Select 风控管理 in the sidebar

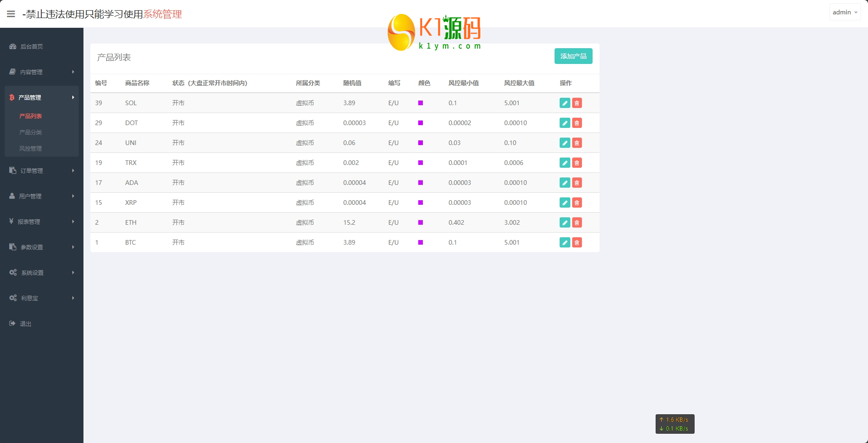point(31,148)
